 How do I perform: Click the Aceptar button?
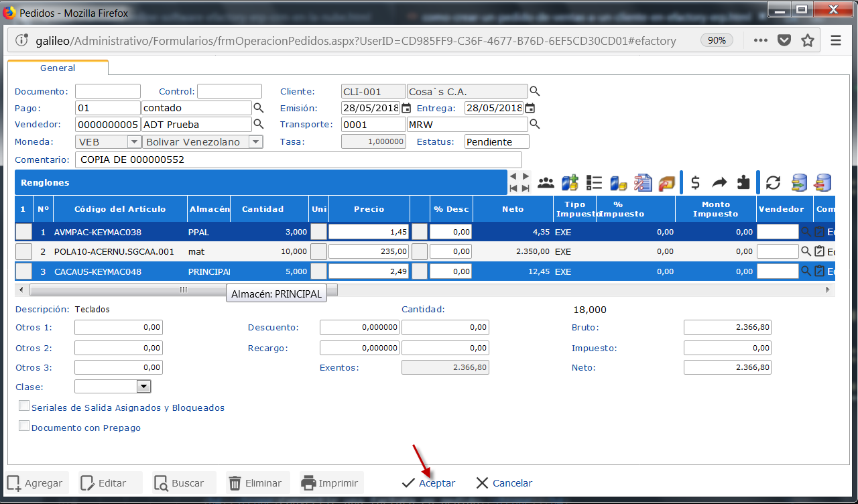428,483
